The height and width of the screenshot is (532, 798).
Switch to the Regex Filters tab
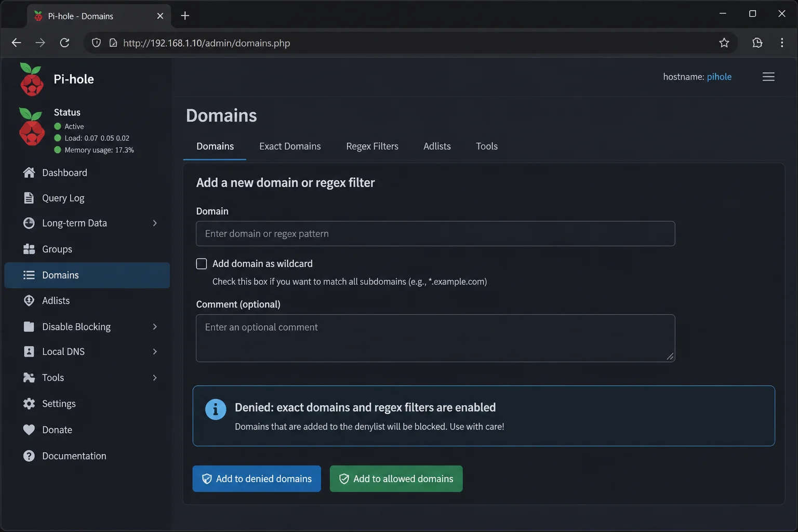pyautogui.click(x=372, y=147)
